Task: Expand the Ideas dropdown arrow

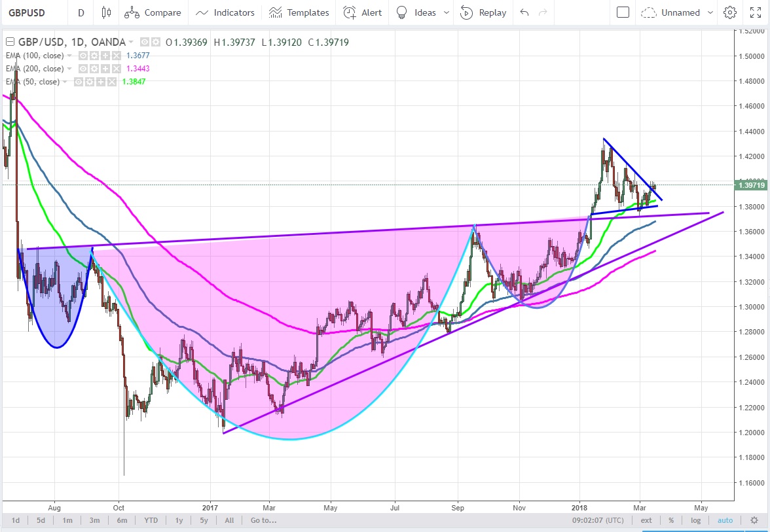Action: 447,12
